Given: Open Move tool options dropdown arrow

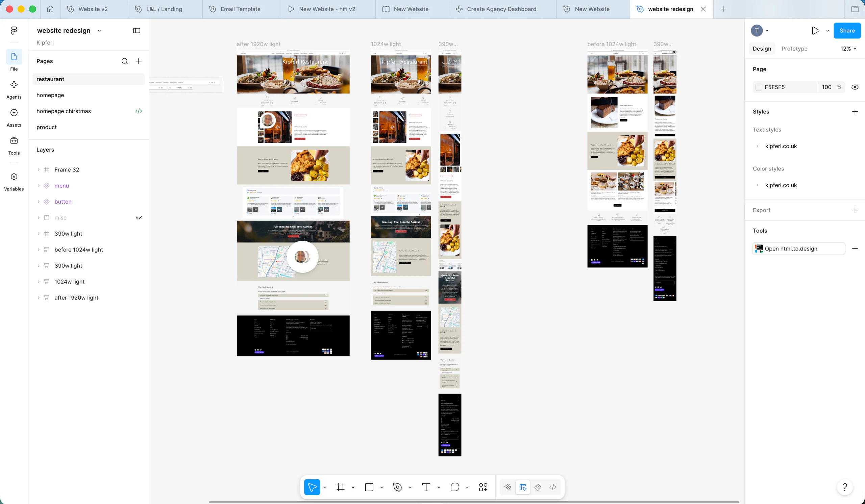Looking at the screenshot, I should pos(324,487).
